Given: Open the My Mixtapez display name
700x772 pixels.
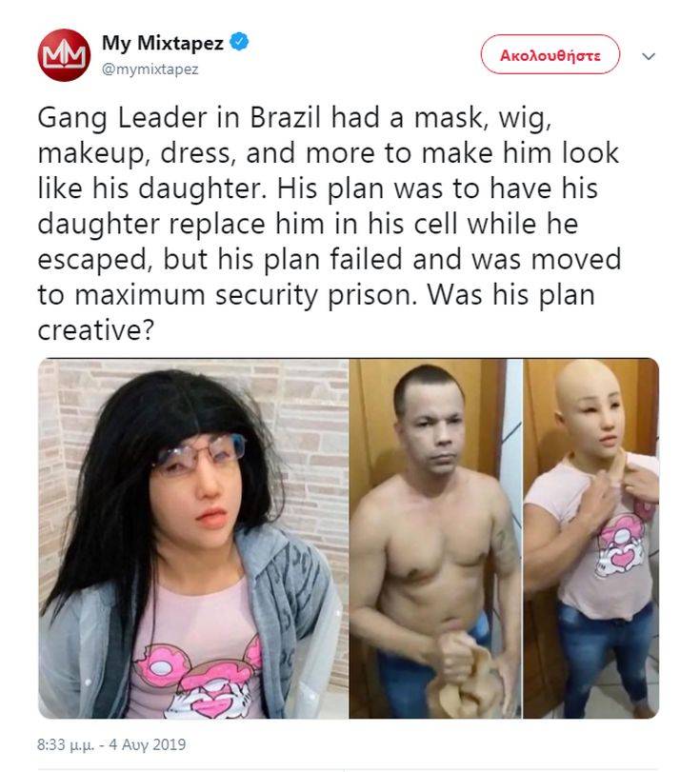Looking at the screenshot, I should [163, 42].
